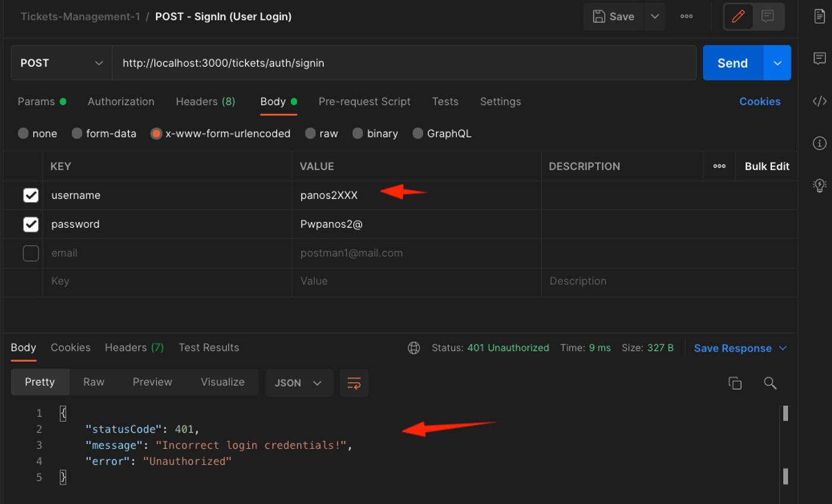Disable the username form parameter
The image size is (832, 504).
point(30,195)
